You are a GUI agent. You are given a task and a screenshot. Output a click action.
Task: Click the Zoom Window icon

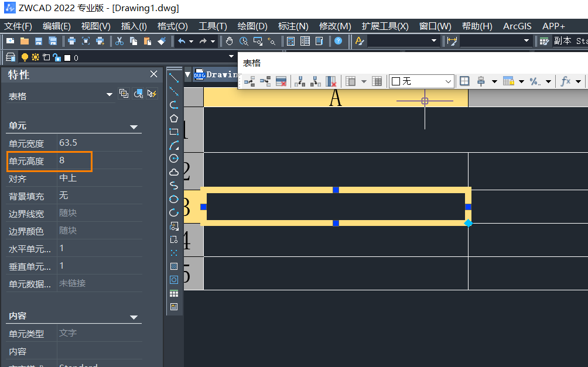(x=258, y=41)
